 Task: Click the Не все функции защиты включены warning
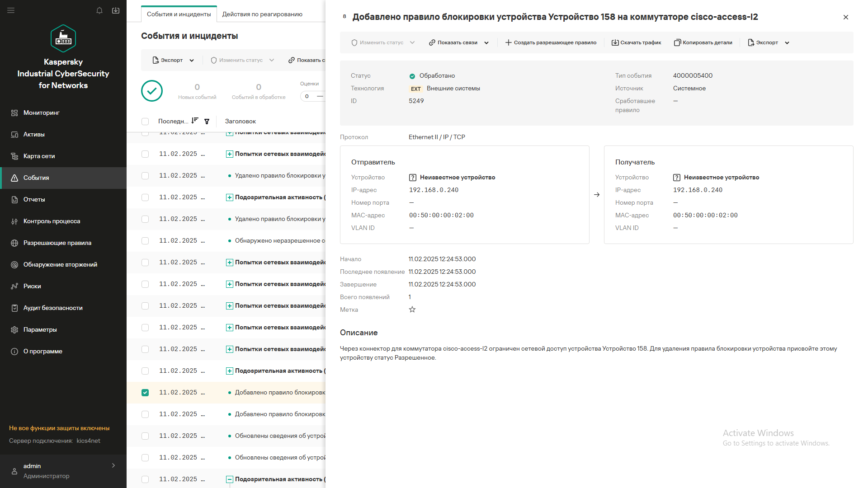(x=59, y=428)
